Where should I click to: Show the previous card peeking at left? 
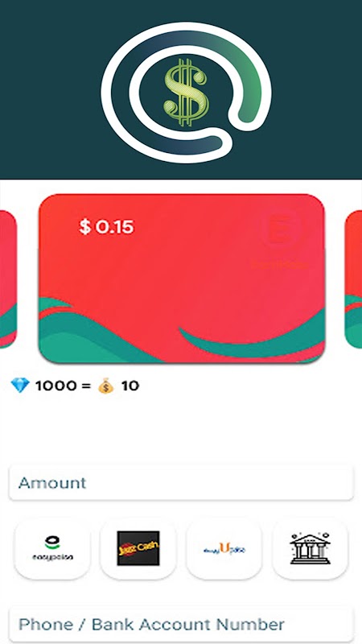click(x=8, y=279)
